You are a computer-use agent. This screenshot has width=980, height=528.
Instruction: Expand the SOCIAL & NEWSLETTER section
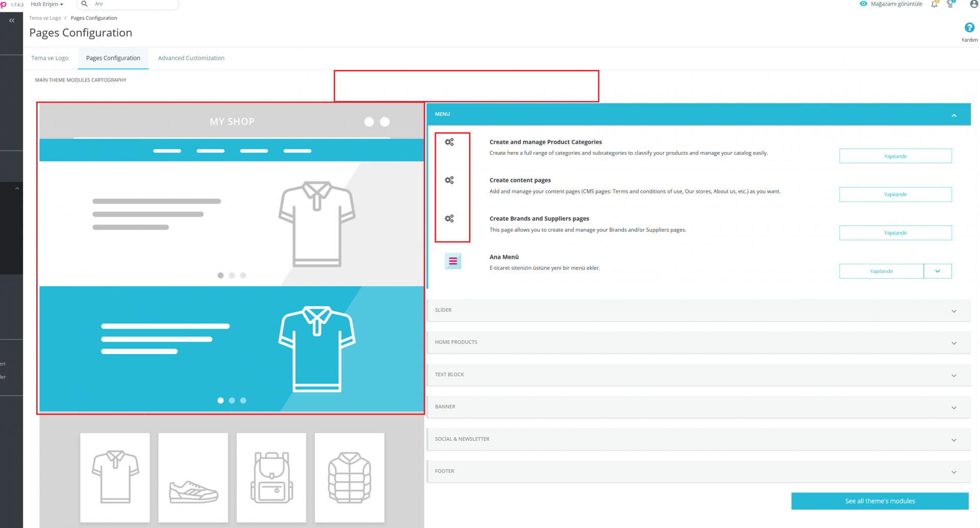point(954,440)
